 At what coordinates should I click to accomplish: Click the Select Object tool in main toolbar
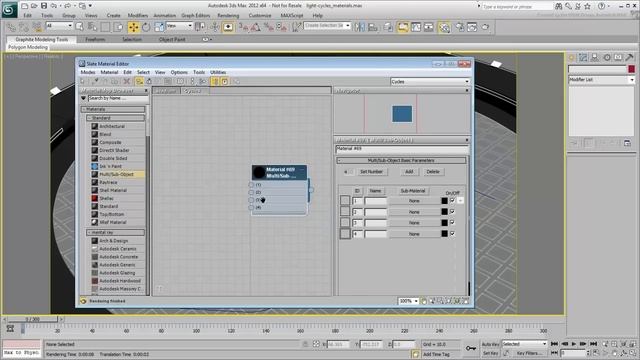coord(80,27)
